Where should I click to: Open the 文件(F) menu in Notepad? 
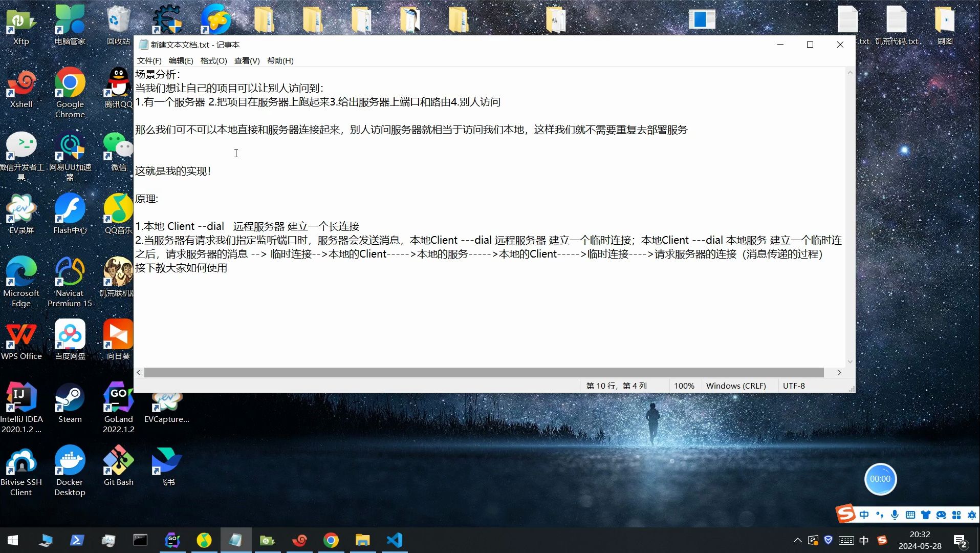coord(148,60)
